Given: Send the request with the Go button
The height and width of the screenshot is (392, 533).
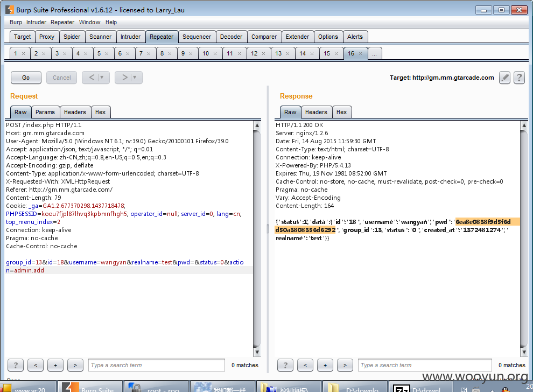Looking at the screenshot, I should pyautogui.click(x=26, y=78).
